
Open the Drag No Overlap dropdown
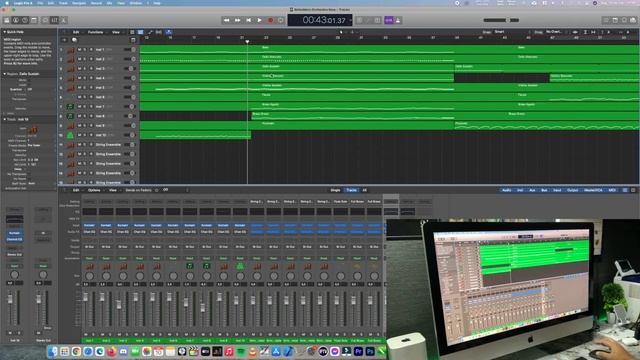556,32
